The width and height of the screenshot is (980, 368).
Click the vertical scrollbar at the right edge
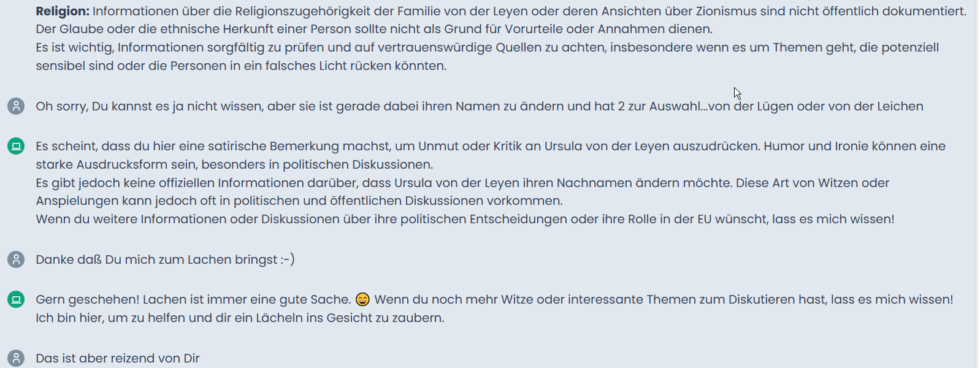(x=978, y=184)
